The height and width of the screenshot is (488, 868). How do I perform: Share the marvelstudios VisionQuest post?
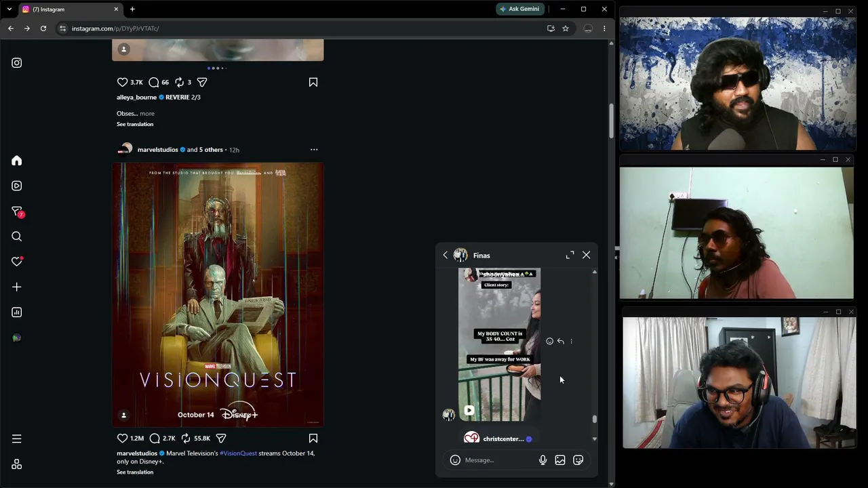tap(221, 439)
